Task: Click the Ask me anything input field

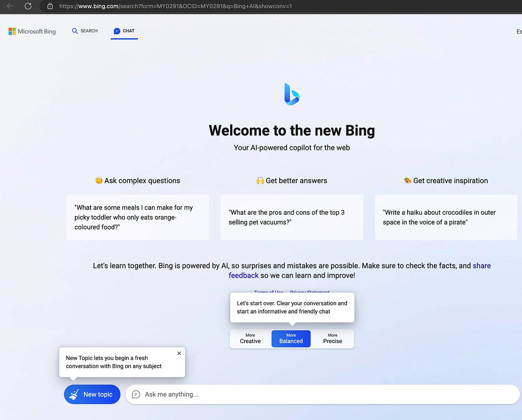Action: coord(304,394)
